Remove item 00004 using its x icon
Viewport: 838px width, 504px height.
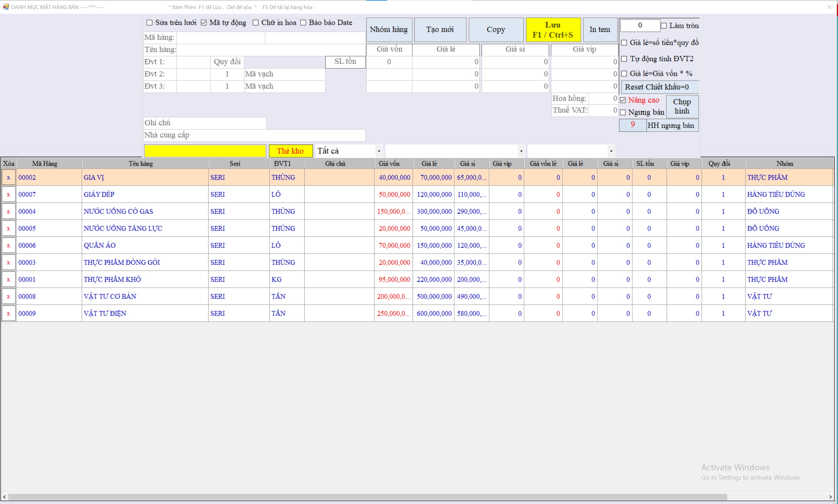(x=8, y=212)
